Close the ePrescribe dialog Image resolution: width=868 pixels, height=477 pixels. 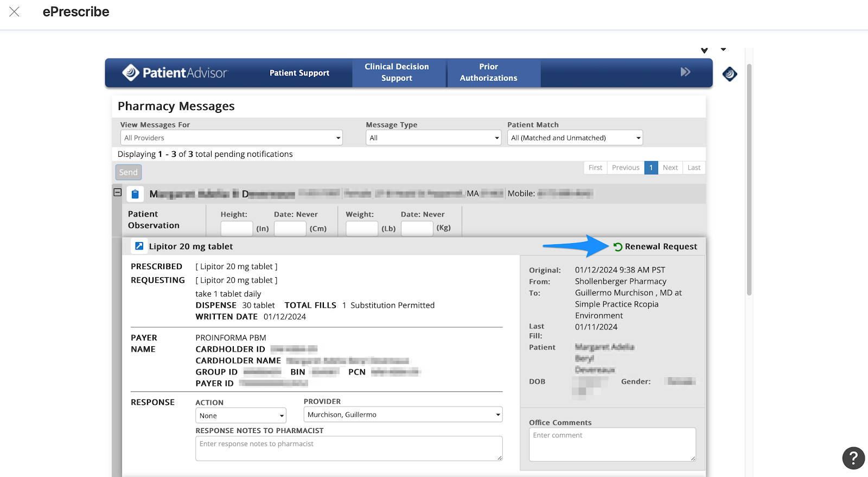tap(15, 11)
